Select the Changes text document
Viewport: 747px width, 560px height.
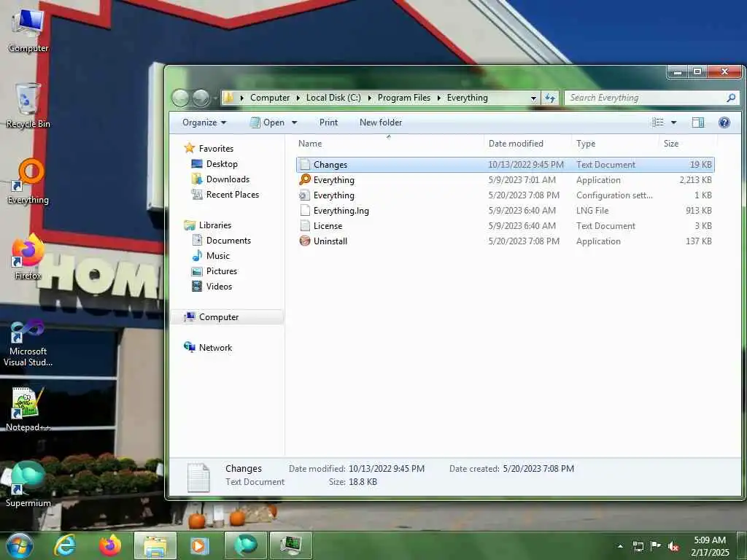pos(505,164)
